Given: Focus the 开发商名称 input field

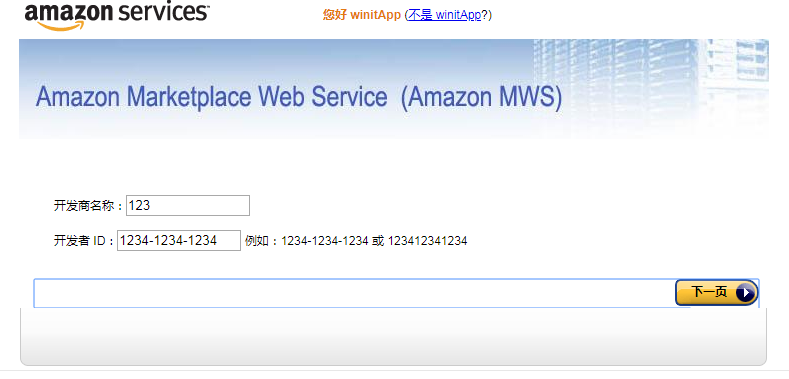Looking at the screenshot, I should coord(188,205).
